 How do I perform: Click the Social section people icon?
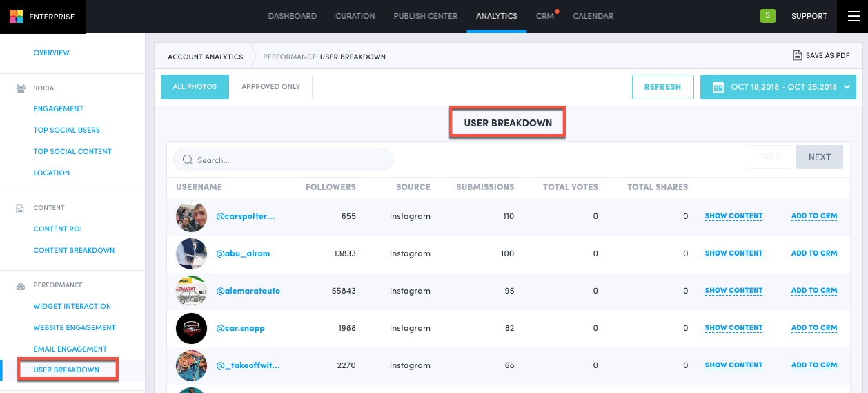pyautogui.click(x=21, y=88)
